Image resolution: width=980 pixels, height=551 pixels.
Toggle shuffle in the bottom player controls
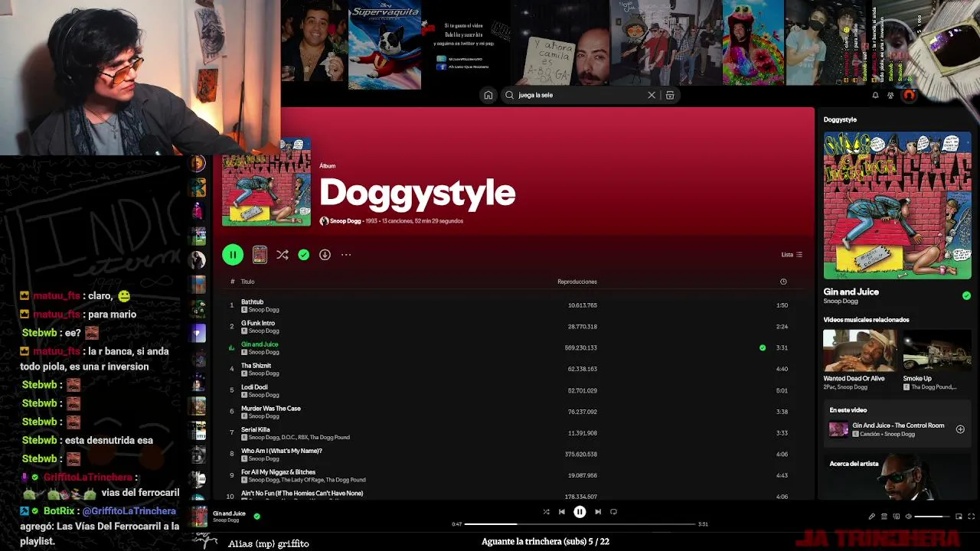point(546,512)
